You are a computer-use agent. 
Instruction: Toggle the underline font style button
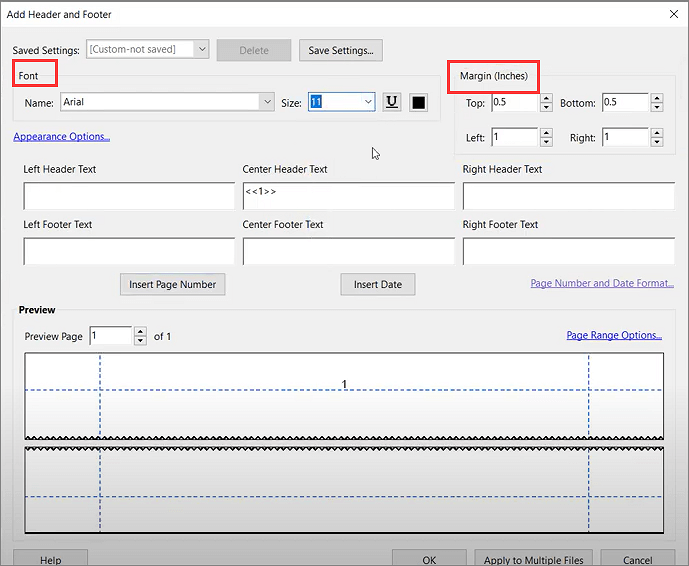(392, 102)
